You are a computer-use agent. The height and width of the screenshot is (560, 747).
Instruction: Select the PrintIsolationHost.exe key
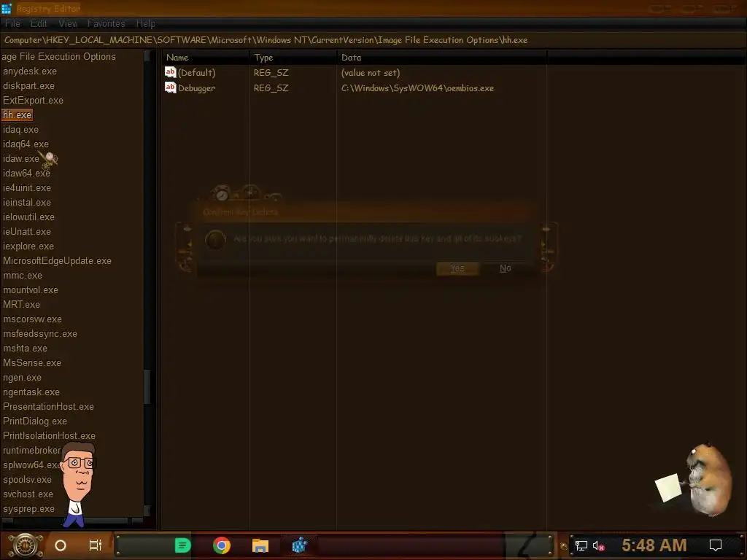tap(49, 436)
